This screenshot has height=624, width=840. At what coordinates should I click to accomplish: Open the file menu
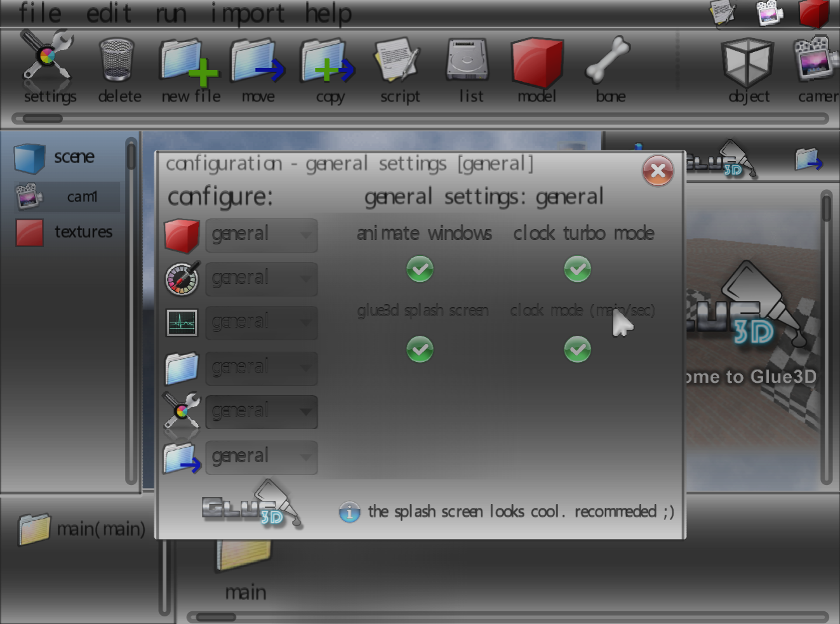tap(40, 13)
